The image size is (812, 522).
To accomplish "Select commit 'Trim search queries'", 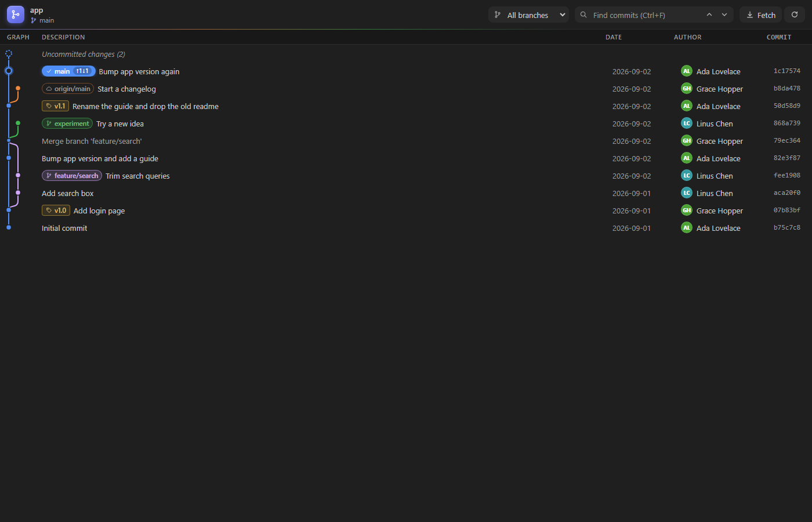I will pyautogui.click(x=406, y=176).
